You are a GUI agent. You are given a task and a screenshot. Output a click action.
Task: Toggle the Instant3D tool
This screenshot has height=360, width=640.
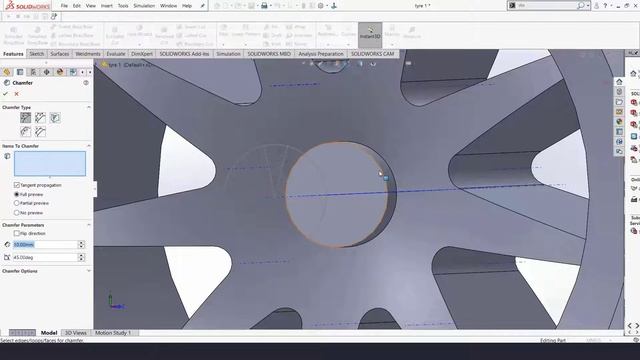tap(370, 35)
